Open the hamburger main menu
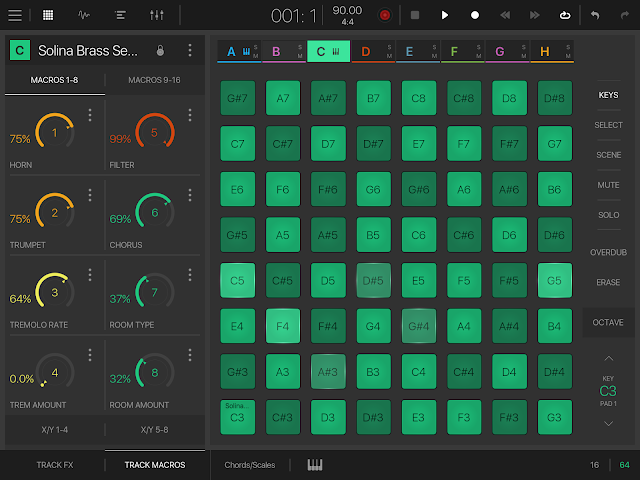 point(15,15)
